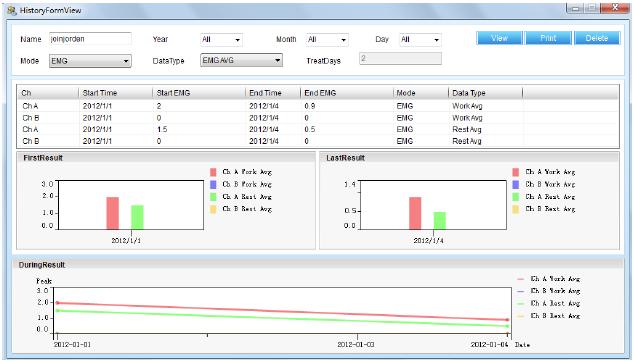Click the red bar in FirstResult chart
The width and height of the screenshot is (634, 362).
(113, 213)
